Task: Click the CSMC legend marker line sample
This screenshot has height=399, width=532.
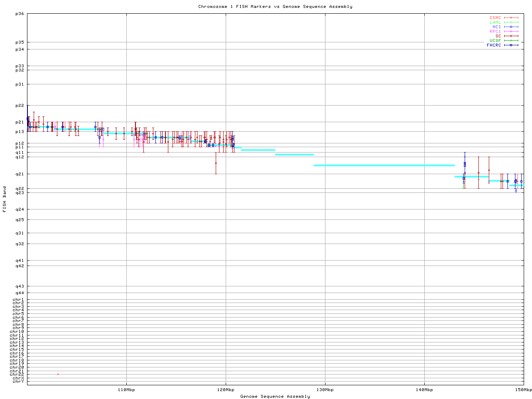Action: tap(511, 18)
